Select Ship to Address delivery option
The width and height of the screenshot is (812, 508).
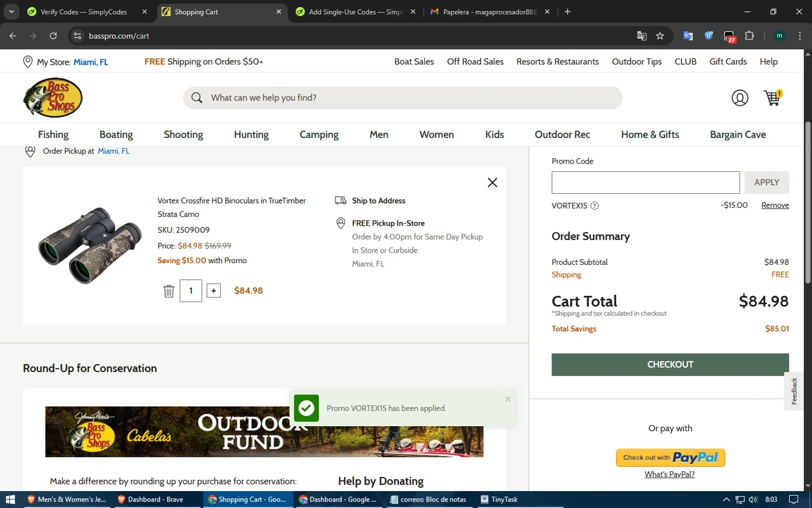pyautogui.click(x=378, y=201)
